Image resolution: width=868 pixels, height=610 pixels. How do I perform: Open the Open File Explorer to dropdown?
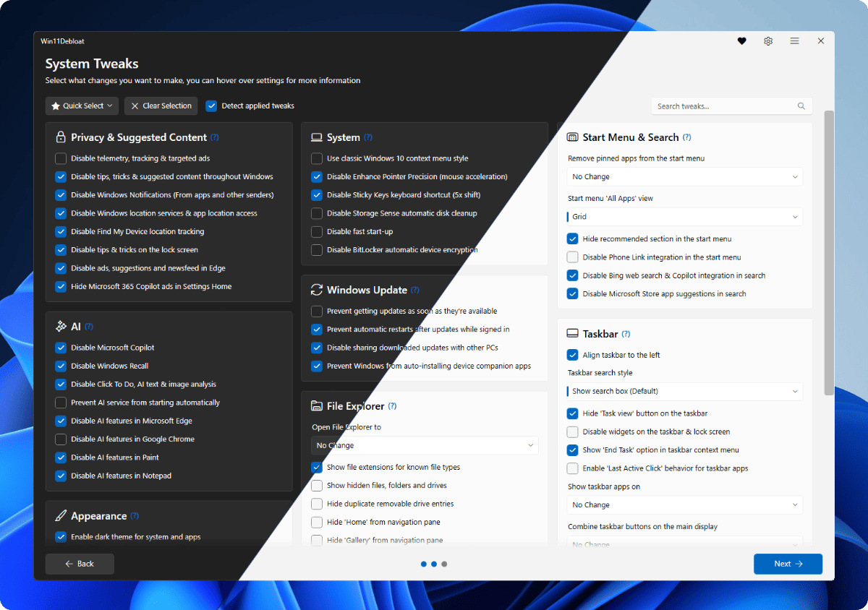[425, 445]
